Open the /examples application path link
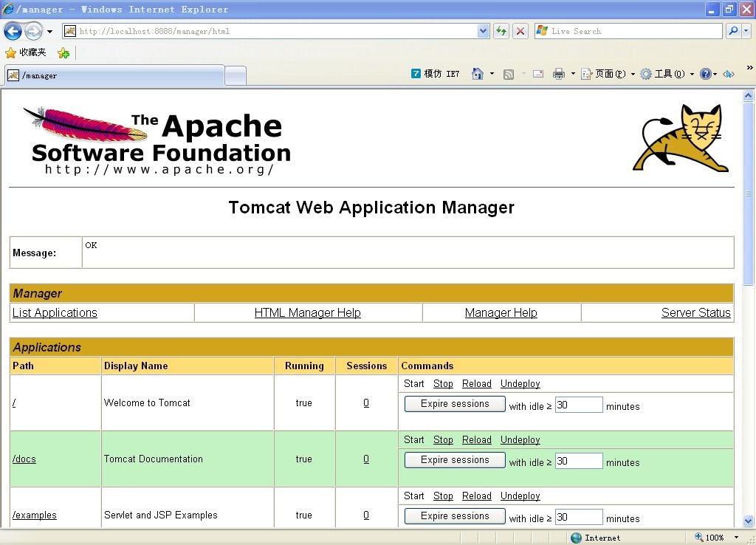The width and height of the screenshot is (756, 545). tap(34, 515)
